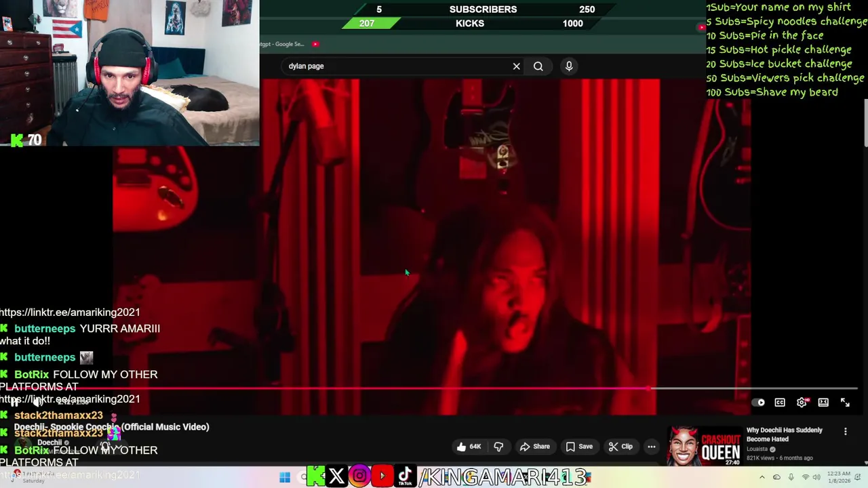The image size is (868, 488).
Task: Open the Crashout Queen recommended video thumbnail
Action: pos(704,446)
